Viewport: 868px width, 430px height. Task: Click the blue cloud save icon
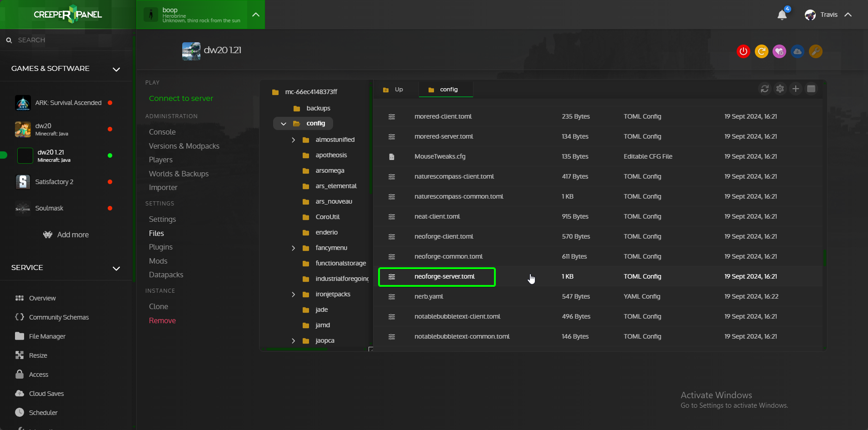[x=798, y=51]
